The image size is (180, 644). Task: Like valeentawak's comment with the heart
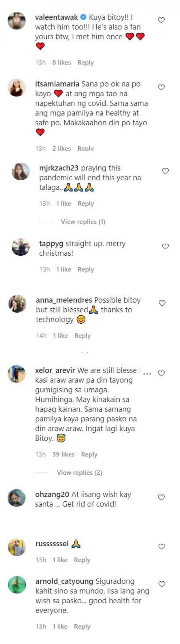[x=161, y=20]
